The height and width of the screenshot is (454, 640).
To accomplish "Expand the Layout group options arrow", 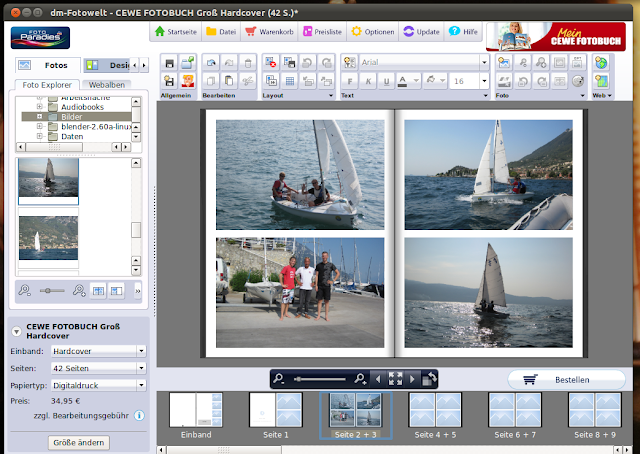I will pyautogui.click(x=331, y=96).
